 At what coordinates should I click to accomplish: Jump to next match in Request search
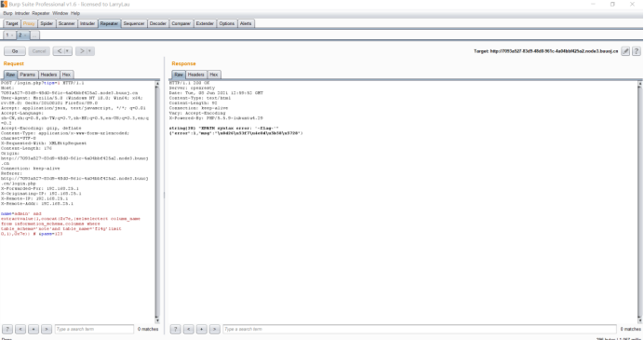pyautogui.click(x=47, y=329)
